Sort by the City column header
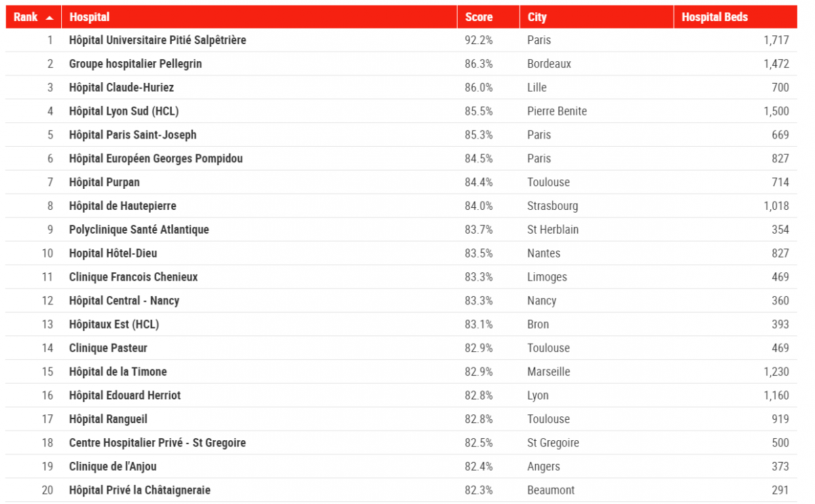Screen dimensions: 815x504 coord(537,17)
